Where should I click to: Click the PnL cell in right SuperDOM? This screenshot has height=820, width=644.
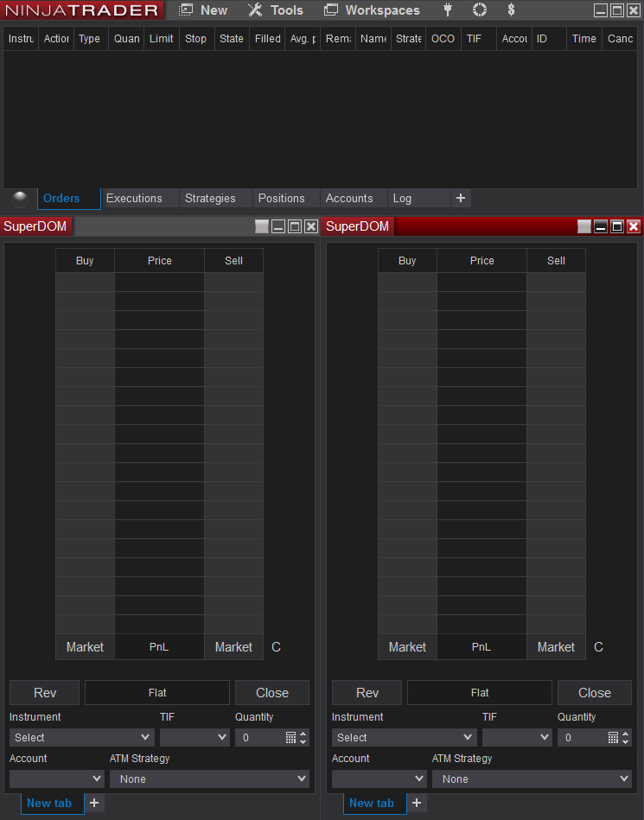coord(481,647)
